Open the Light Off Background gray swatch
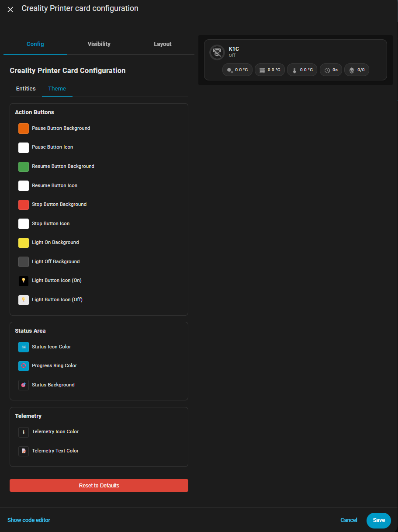 24,262
